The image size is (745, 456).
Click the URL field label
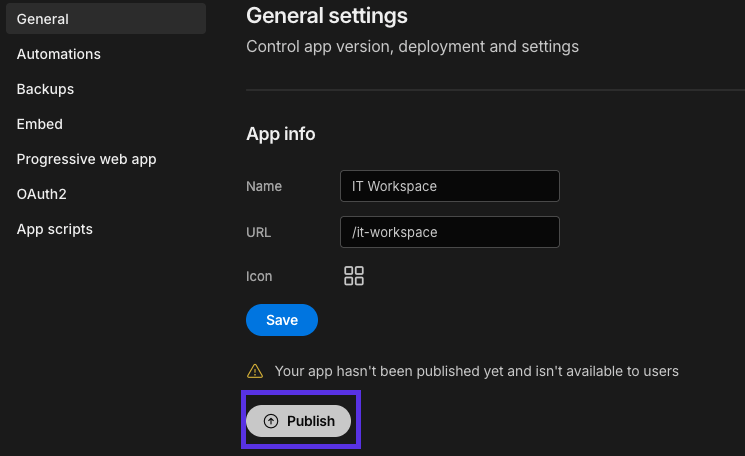tap(258, 232)
